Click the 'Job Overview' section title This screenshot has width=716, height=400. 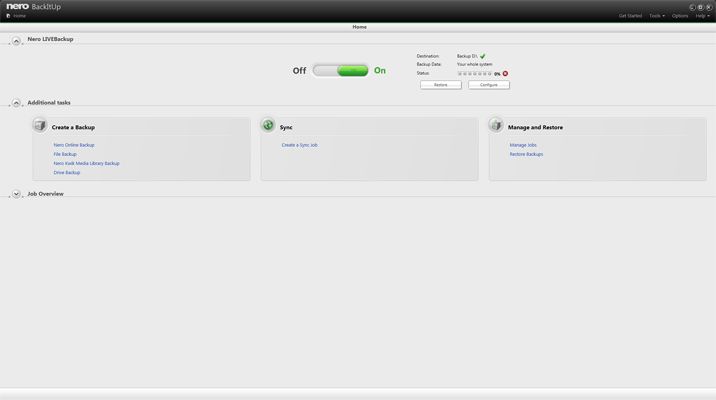(x=45, y=194)
